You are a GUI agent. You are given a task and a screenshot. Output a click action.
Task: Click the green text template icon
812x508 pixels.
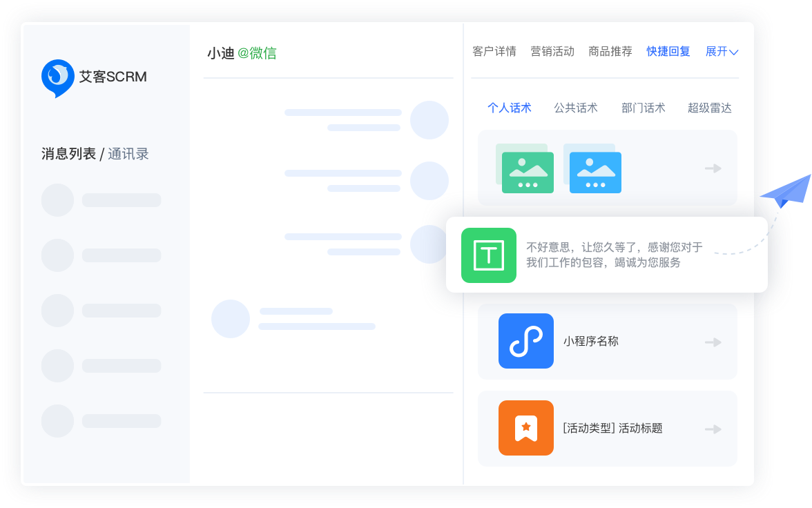point(489,255)
